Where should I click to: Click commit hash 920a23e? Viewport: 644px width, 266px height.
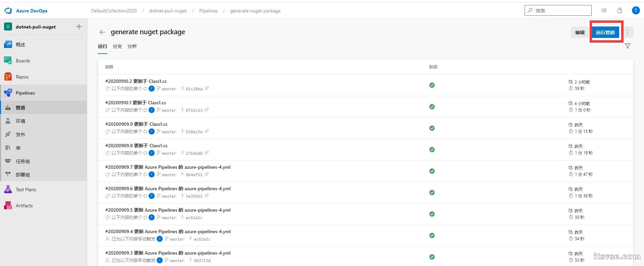click(x=194, y=132)
